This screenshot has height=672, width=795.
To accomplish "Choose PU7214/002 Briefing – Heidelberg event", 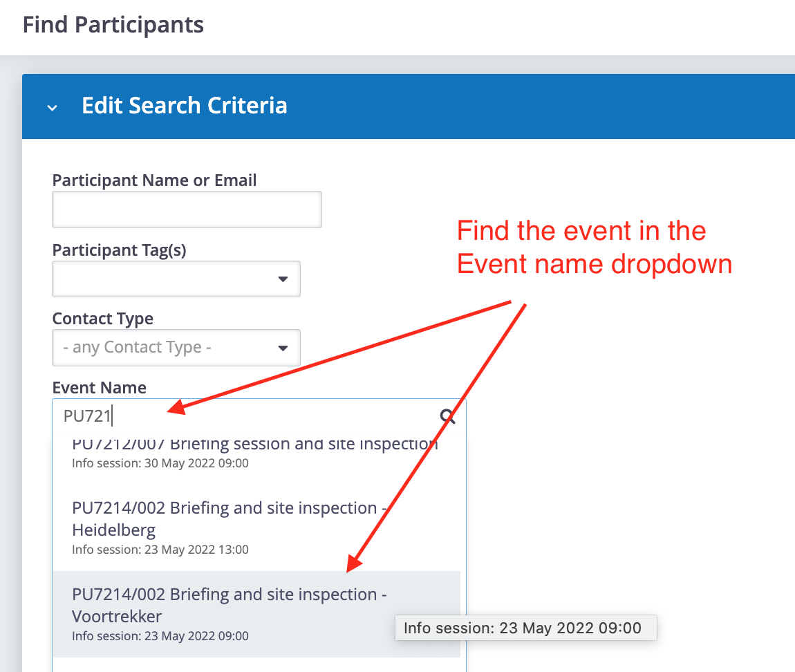I will tap(229, 519).
